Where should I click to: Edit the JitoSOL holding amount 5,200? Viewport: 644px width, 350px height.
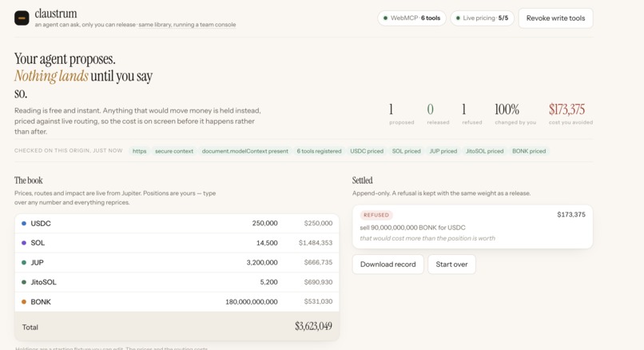268,282
